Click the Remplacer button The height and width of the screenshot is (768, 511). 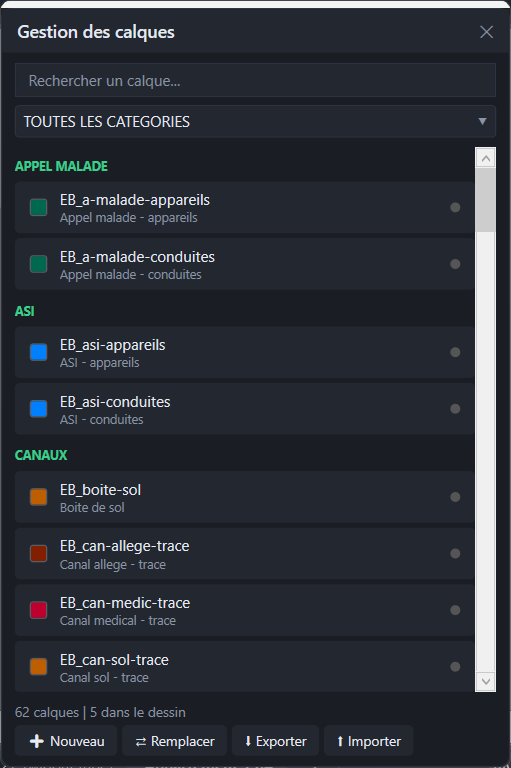(174, 741)
